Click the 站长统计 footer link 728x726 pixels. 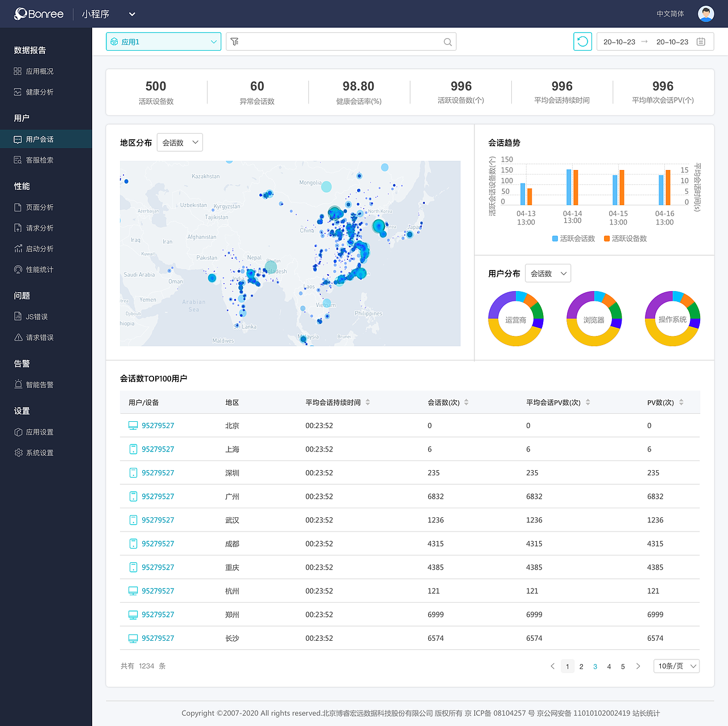(646, 713)
